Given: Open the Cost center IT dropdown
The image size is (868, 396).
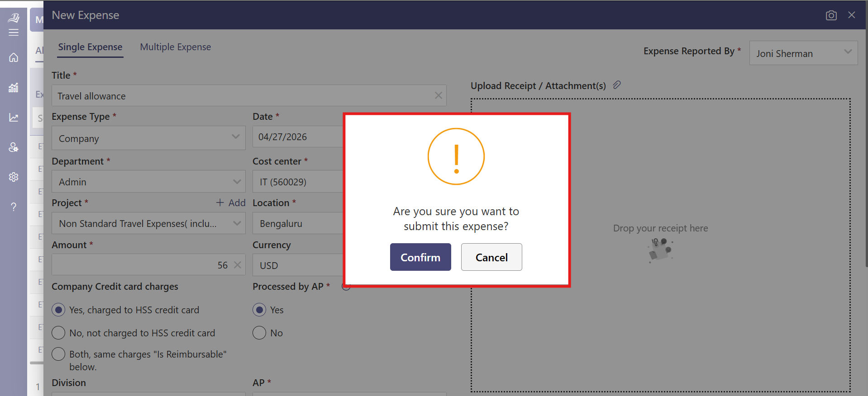Looking at the screenshot, I should coord(298,181).
